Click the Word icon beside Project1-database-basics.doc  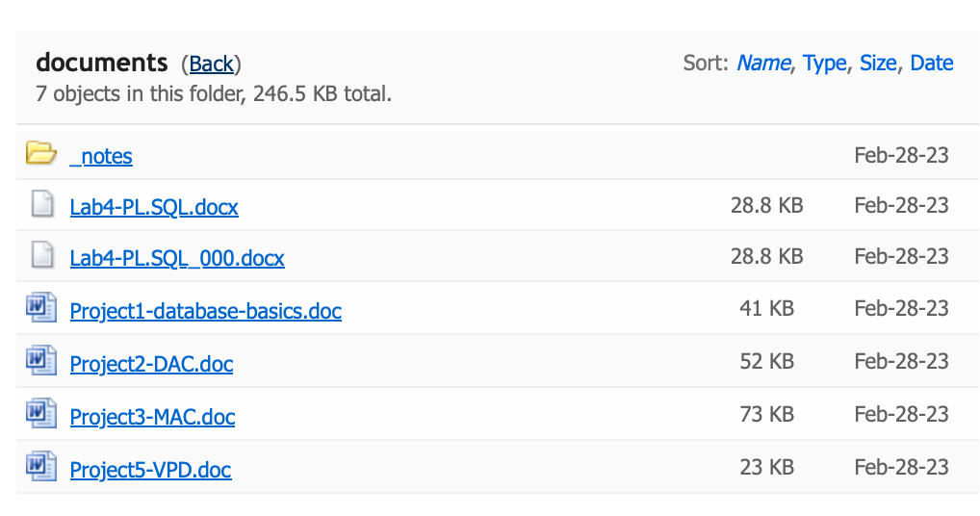(x=41, y=308)
